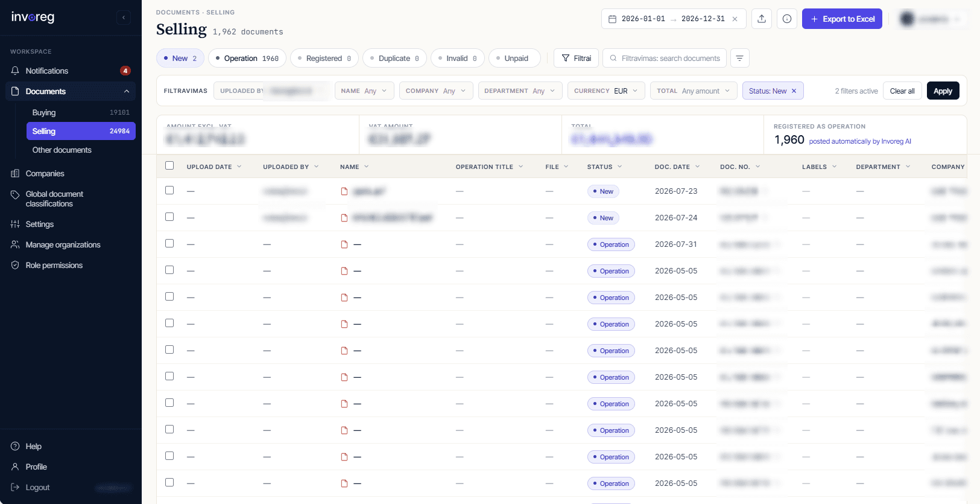The width and height of the screenshot is (980, 504).
Task: Check the row dated 2026-07-31
Action: point(169,243)
